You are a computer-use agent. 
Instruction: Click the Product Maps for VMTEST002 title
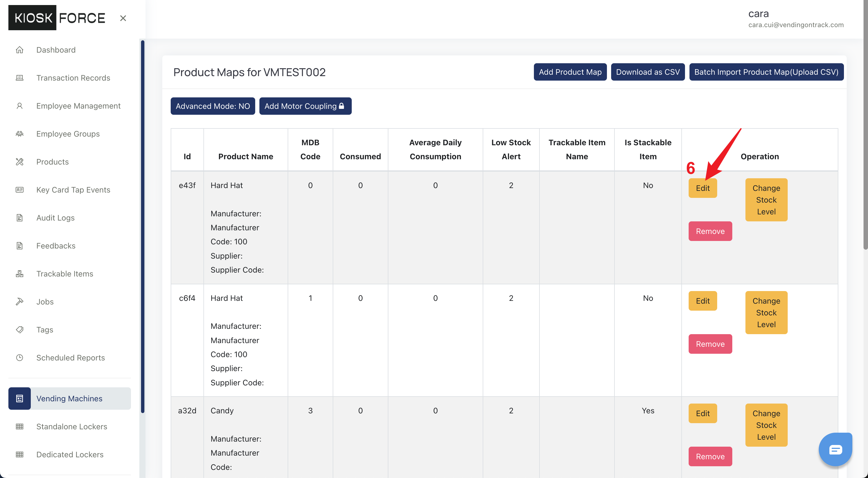[249, 72]
